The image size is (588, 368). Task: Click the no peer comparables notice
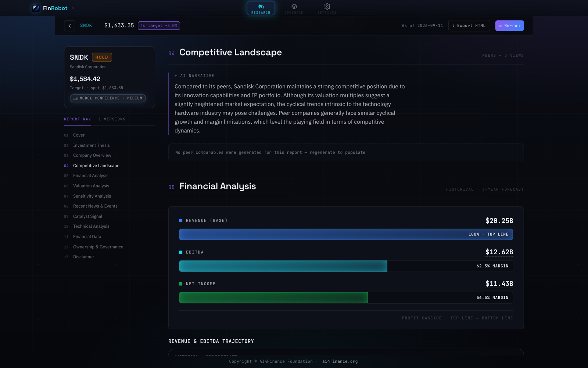pyautogui.click(x=346, y=152)
